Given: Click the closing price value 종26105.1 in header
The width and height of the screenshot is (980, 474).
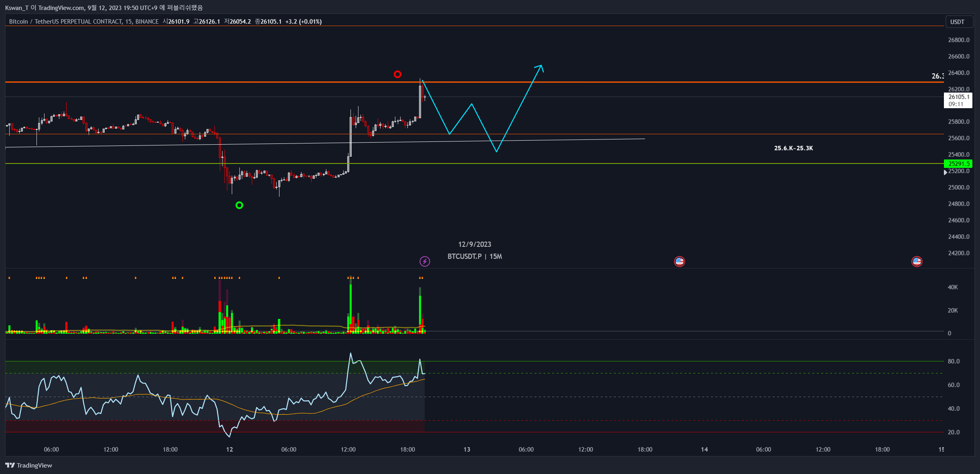Looking at the screenshot, I should (268, 22).
